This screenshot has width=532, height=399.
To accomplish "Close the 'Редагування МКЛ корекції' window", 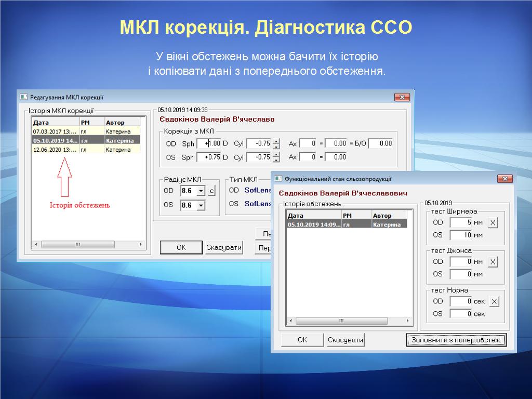I will click(402, 97).
